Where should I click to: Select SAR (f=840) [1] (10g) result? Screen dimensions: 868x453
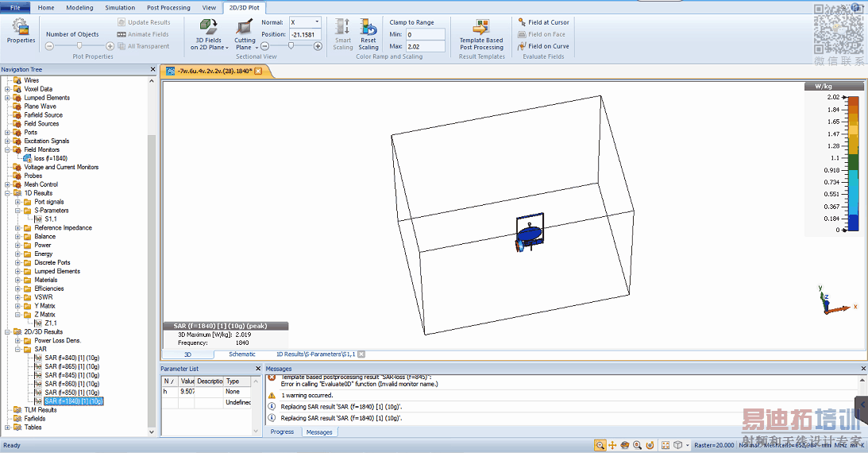[x=72, y=358]
